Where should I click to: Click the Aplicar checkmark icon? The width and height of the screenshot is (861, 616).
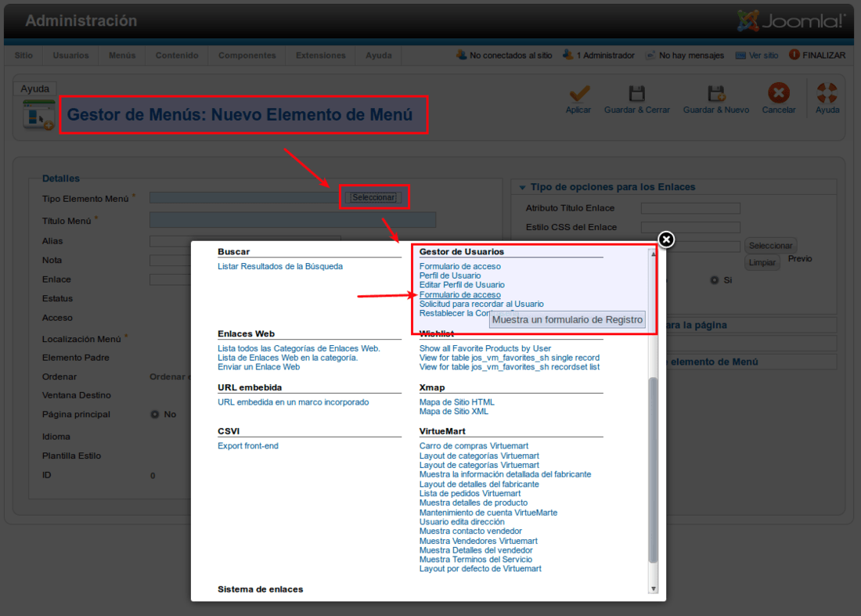[578, 93]
